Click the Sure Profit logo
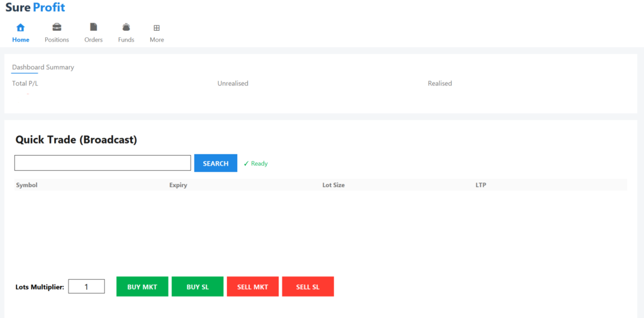This screenshot has height=318, width=644. tap(35, 8)
